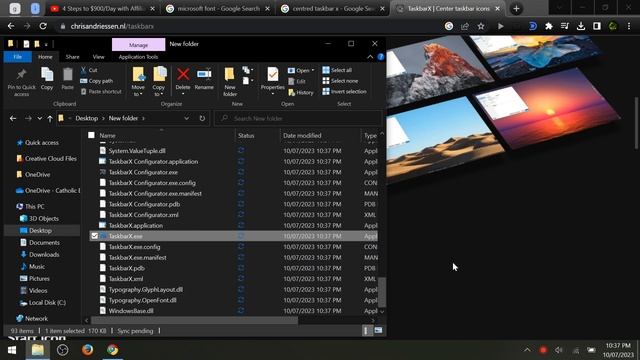The image size is (640, 360).
Task: Switch to large icons view button
Action: point(378,331)
